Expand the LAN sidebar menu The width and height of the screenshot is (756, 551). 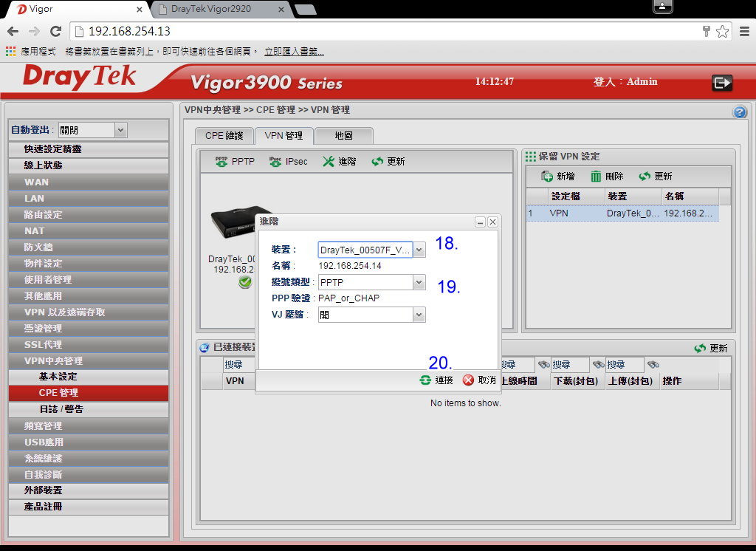[x=89, y=198]
